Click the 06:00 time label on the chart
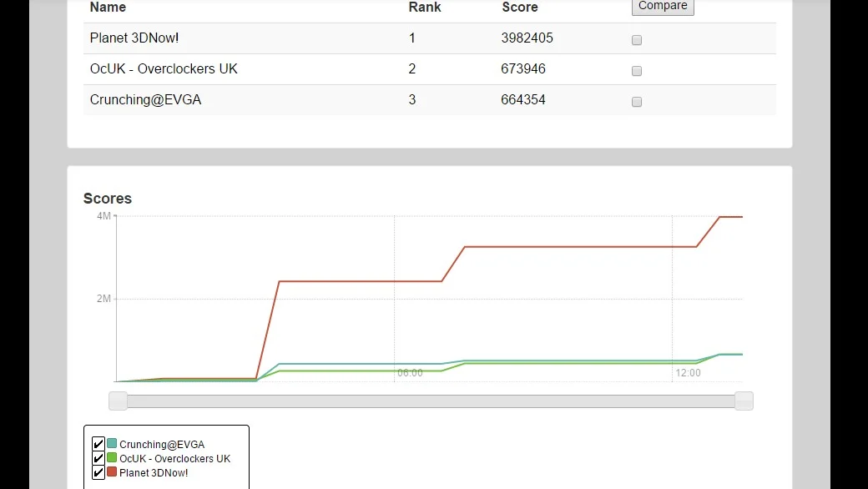Image resolution: width=868 pixels, height=489 pixels. point(410,373)
